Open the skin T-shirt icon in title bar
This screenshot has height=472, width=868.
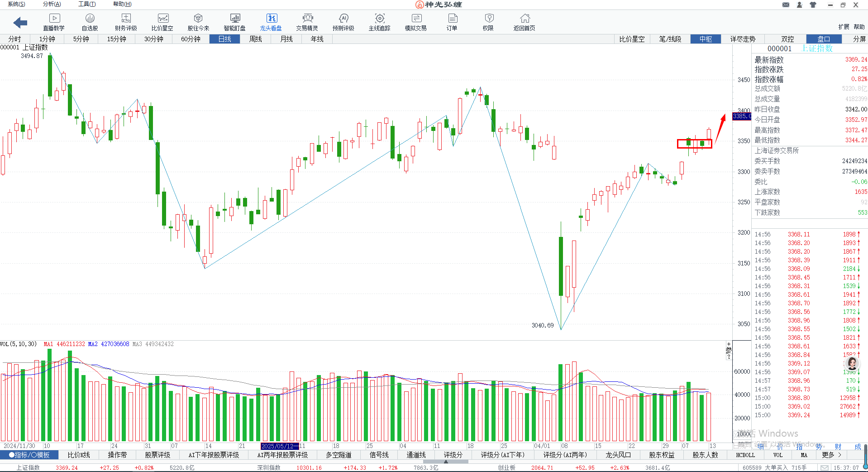813,5
